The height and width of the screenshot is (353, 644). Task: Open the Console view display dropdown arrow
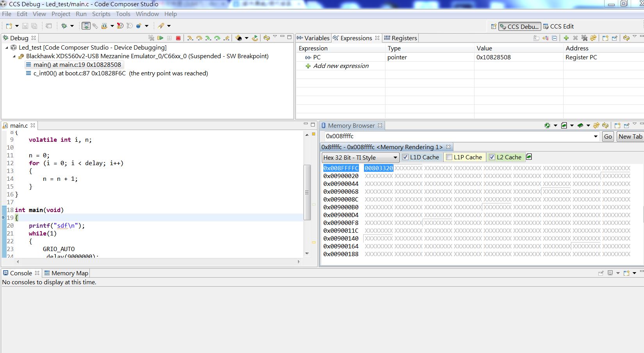coord(618,273)
